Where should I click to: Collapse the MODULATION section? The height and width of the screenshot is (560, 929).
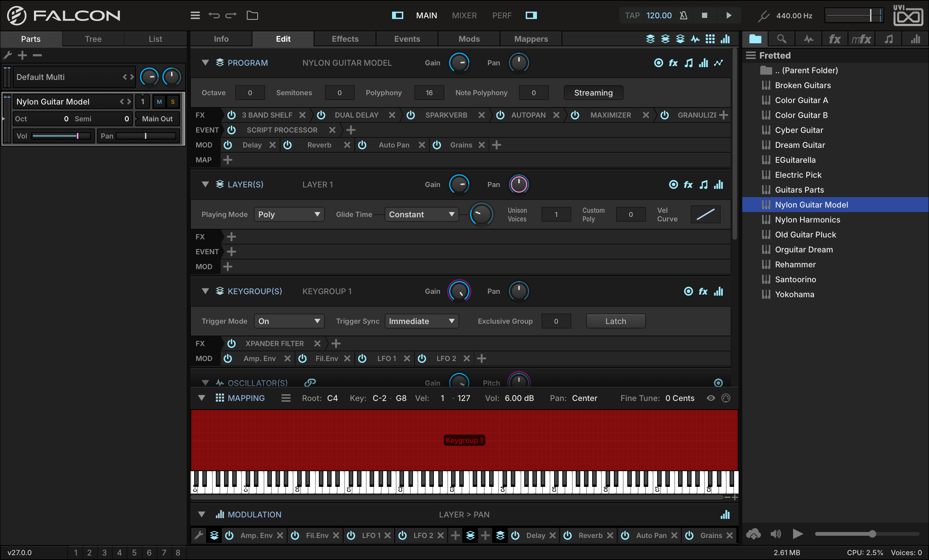click(202, 514)
